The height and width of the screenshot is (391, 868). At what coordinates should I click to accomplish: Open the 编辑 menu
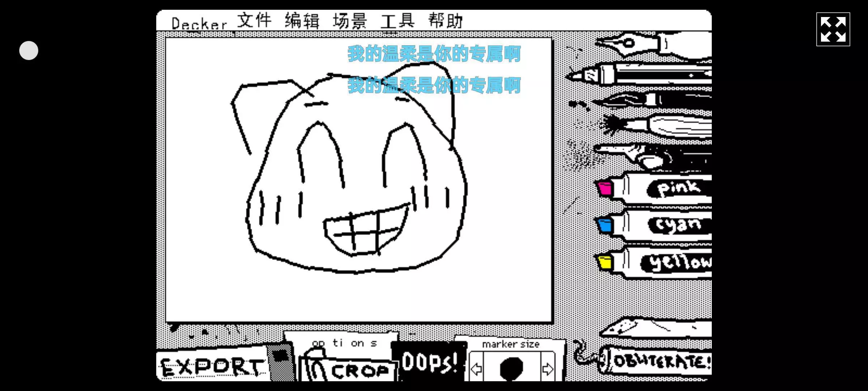click(x=302, y=21)
